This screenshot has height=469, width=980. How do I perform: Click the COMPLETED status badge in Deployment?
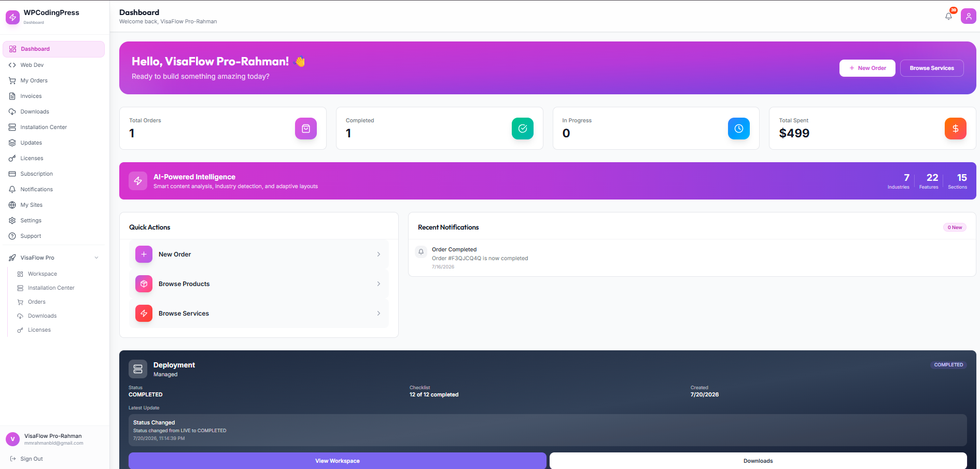tap(948, 365)
